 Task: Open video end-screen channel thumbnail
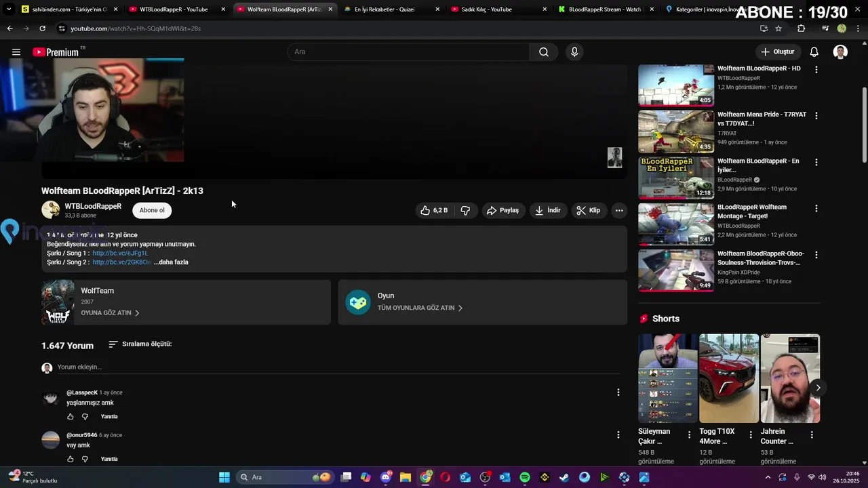(614, 157)
